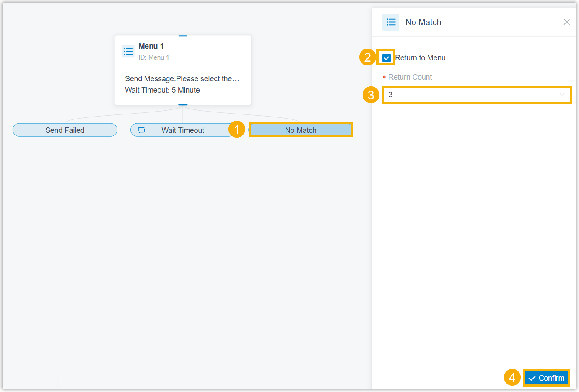Click the Menu 1 node list icon

(x=128, y=51)
